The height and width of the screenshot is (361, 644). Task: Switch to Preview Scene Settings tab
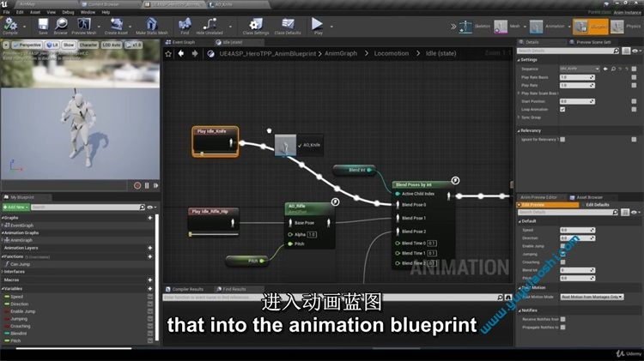590,42
